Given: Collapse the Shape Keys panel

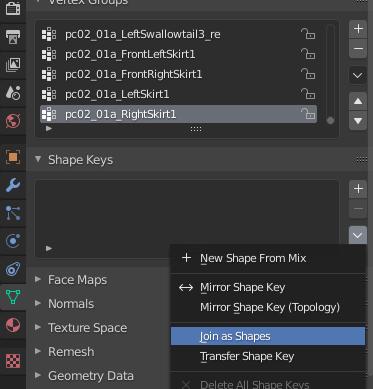Looking at the screenshot, I should (38, 159).
